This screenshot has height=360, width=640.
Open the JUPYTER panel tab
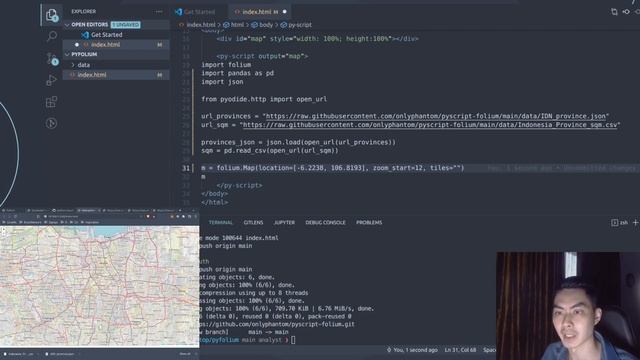coord(284,222)
